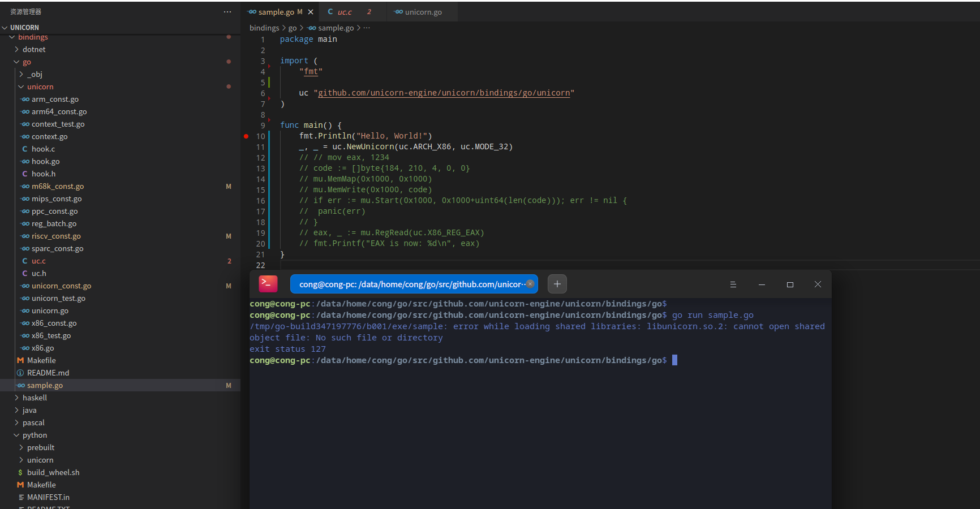Open the breadcrumb overflow ellipsis menu
The image size is (980, 509).
click(367, 27)
